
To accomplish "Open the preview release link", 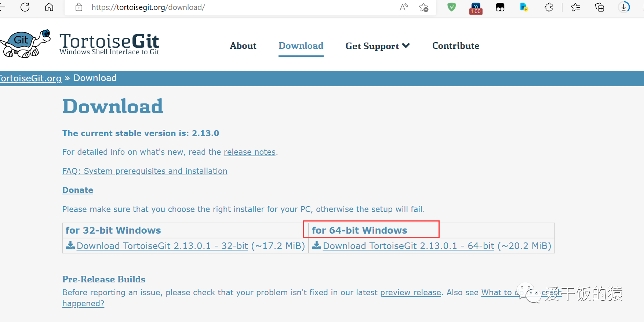I will click(x=411, y=292).
